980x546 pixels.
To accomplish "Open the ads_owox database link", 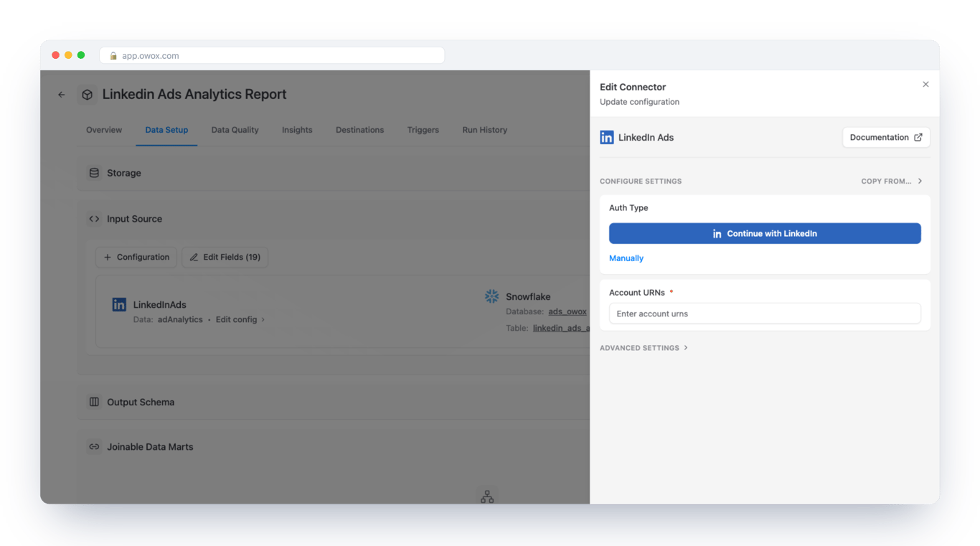I will coord(567,311).
